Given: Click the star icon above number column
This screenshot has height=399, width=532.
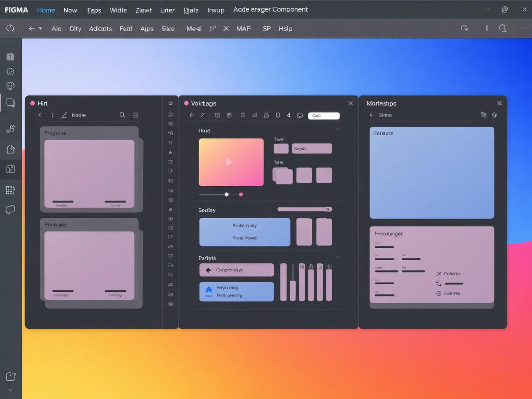Looking at the screenshot, I should tap(170, 103).
